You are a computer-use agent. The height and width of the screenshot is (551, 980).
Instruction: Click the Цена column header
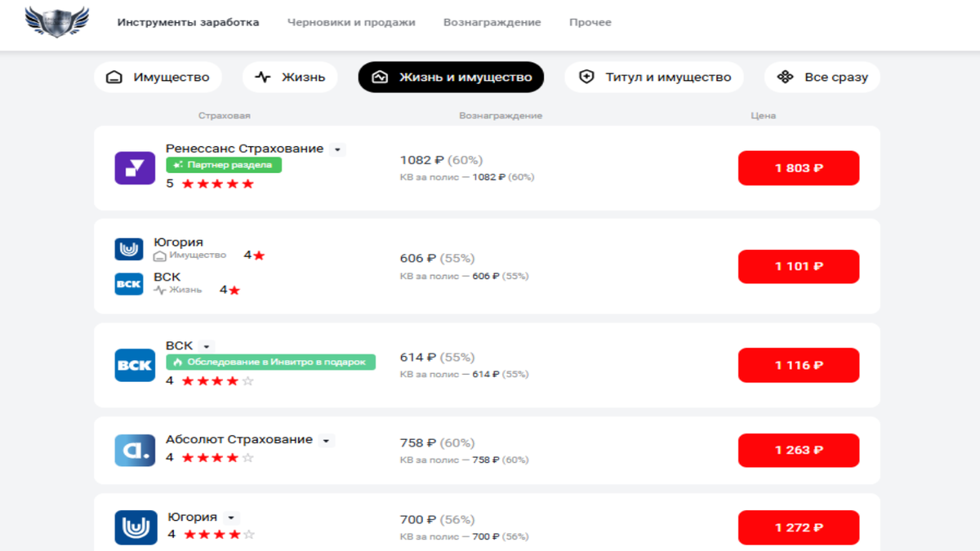coord(764,116)
